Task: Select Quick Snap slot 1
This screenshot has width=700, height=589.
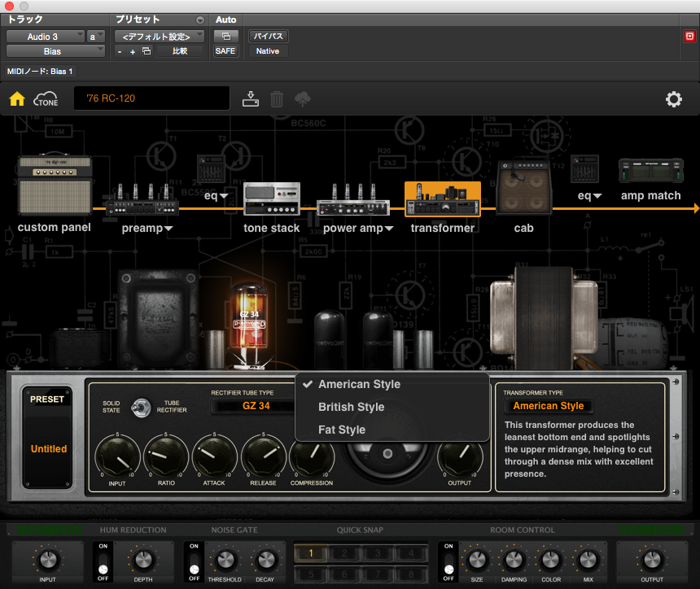Action: point(311,553)
